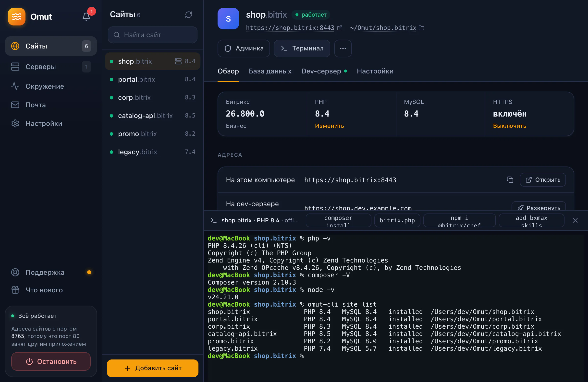Refresh the sites list
588x382 pixels.
[188, 15]
